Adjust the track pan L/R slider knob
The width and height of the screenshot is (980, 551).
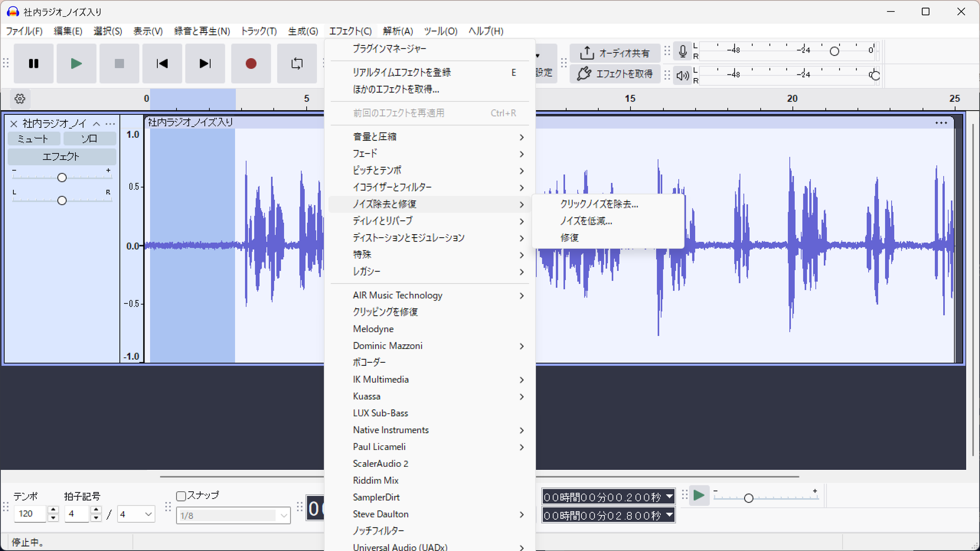62,201
